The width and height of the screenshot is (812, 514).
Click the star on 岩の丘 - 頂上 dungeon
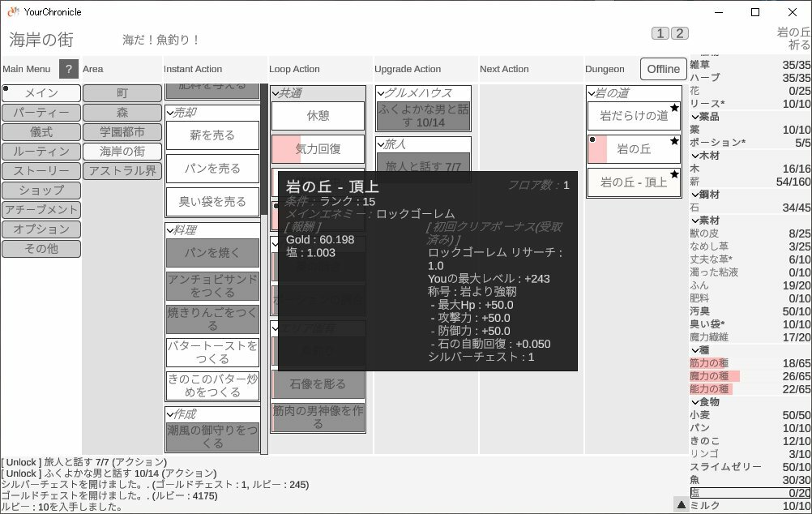(x=674, y=174)
